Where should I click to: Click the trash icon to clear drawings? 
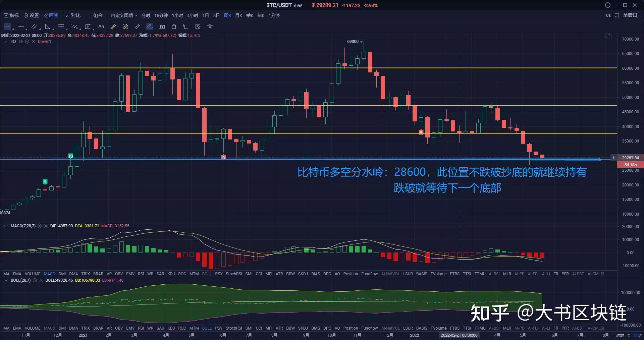tap(210, 26)
